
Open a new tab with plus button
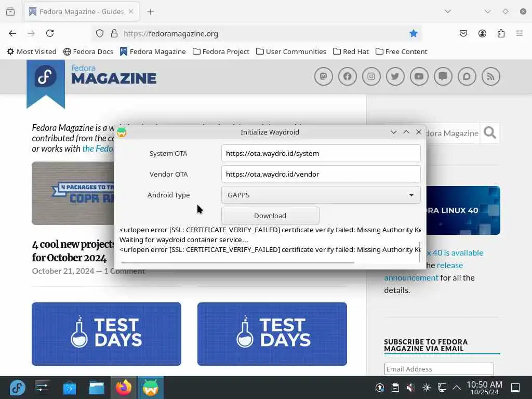(150, 12)
